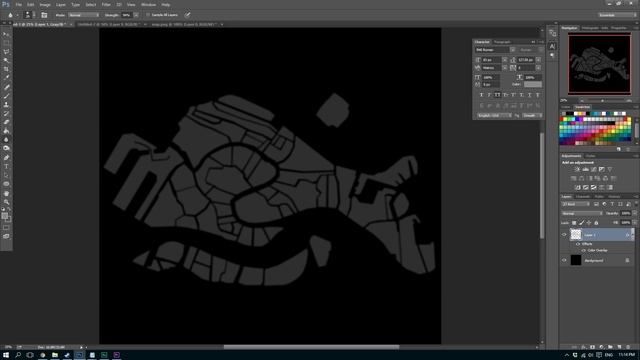Hide Layer 1 visibility eye
The width and height of the screenshot is (640, 360).
tap(564, 235)
